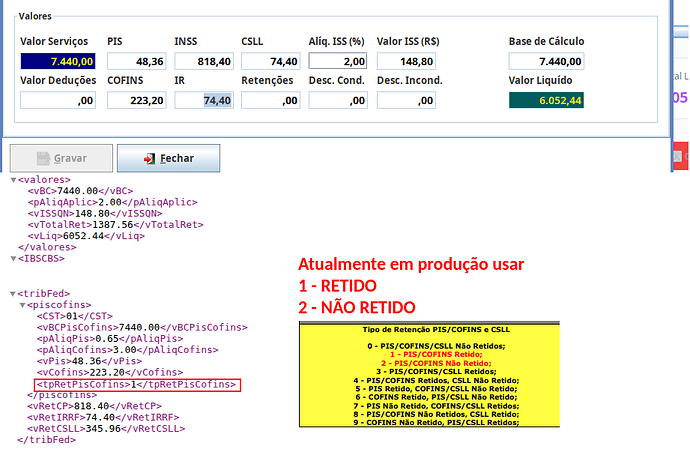Screen dimensions: 690x463
Task: Click the red-boxed tpRetPisCofins XML line
Action: click(x=136, y=384)
